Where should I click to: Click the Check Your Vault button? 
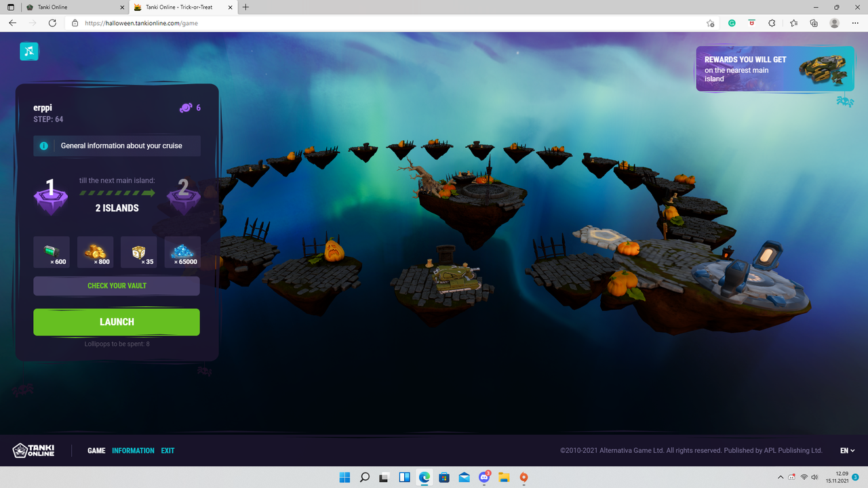[x=117, y=286]
